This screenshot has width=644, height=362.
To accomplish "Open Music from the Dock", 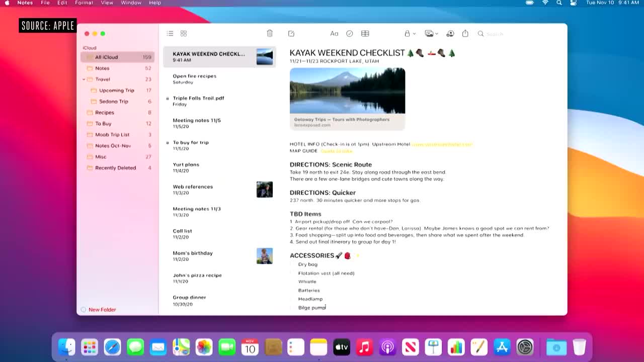I will coord(364,347).
